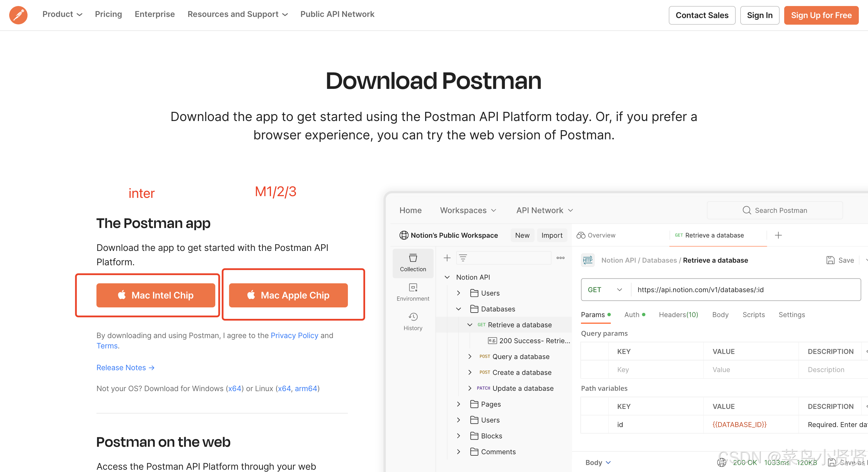The height and width of the screenshot is (472, 868).
Task: Open the Resources and Support dropdown
Action: coord(238,14)
